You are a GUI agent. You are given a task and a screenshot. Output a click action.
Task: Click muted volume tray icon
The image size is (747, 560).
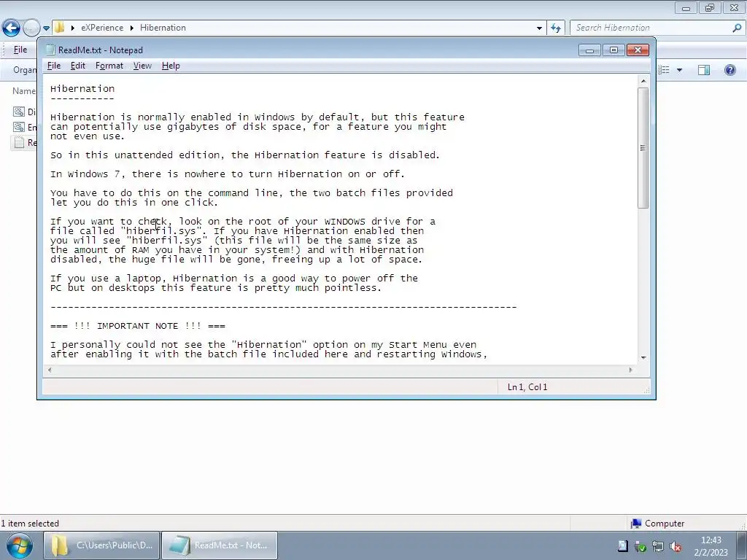pyautogui.click(x=675, y=547)
